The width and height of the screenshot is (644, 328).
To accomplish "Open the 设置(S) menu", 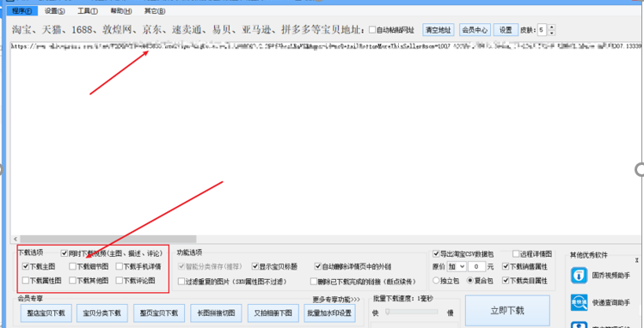I will pyautogui.click(x=55, y=11).
